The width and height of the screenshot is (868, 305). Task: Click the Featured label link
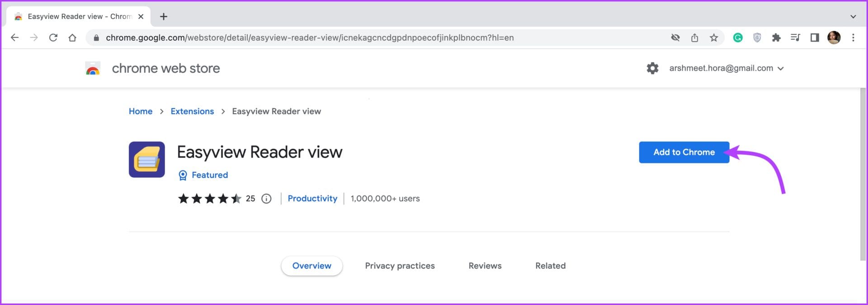coord(210,175)
